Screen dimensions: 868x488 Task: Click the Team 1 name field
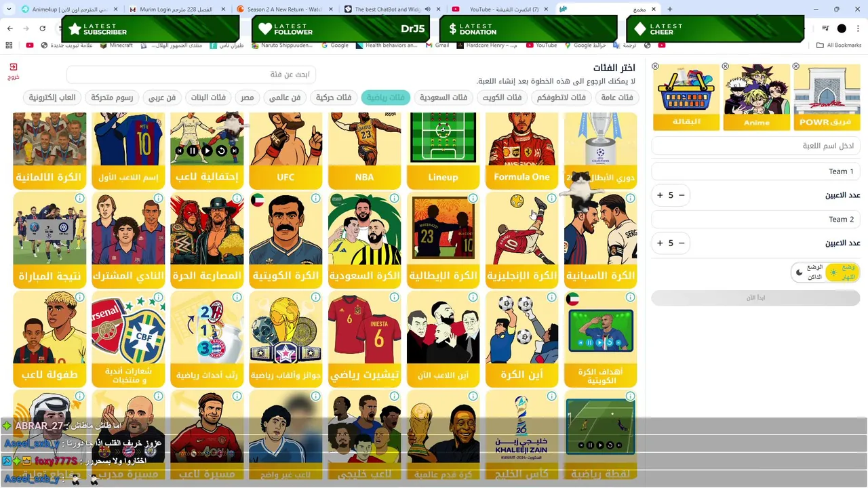[x=755, y=171]
